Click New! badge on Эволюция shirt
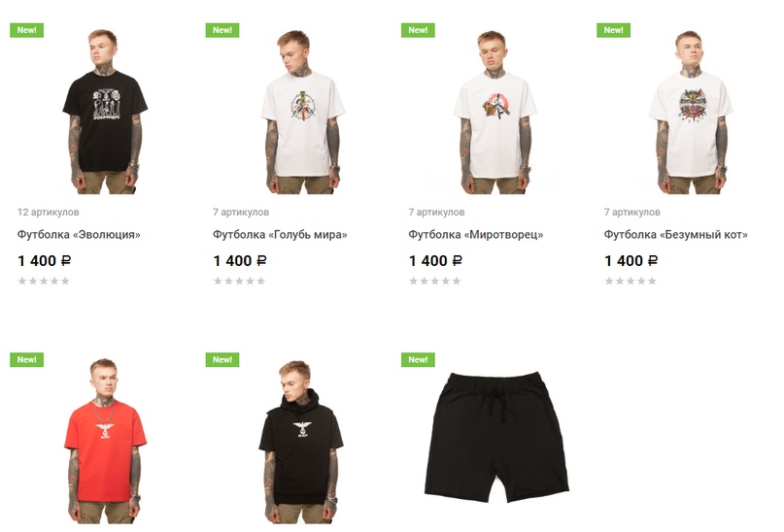Viewport: 784px width, 532px height. 26,30
